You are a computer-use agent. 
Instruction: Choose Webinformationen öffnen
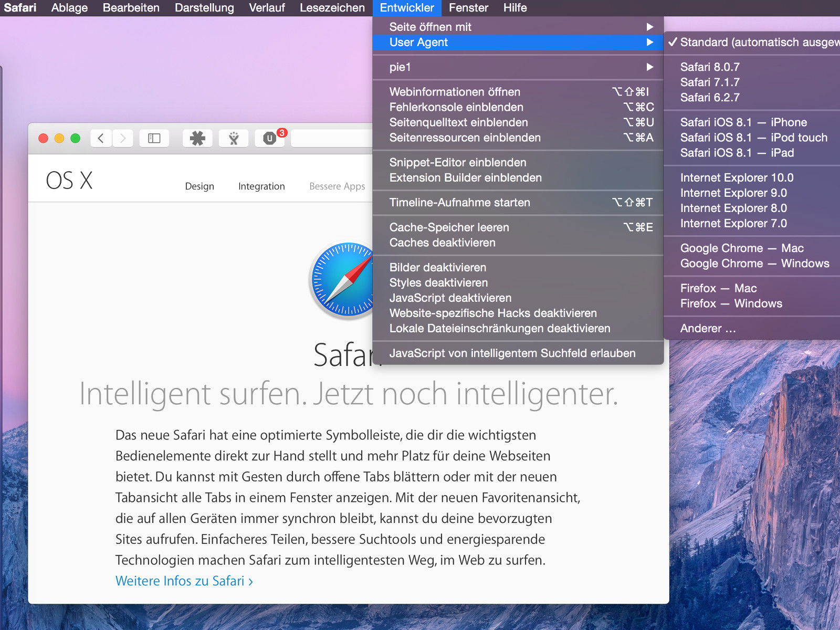pyautogui.click(x=518, y=92)
